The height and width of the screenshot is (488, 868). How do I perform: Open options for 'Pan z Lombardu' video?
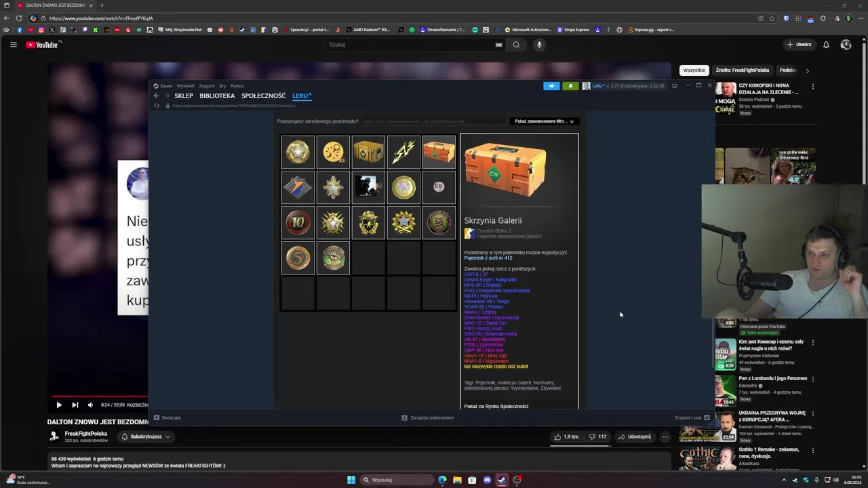(812, 379)
